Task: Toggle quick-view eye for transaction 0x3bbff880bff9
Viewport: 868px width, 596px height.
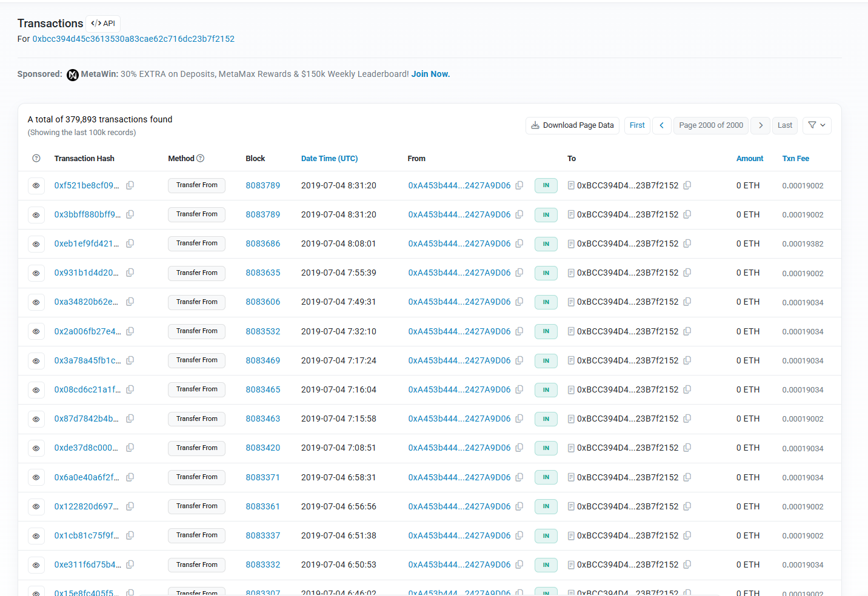Action: click(x=36, y=215)
